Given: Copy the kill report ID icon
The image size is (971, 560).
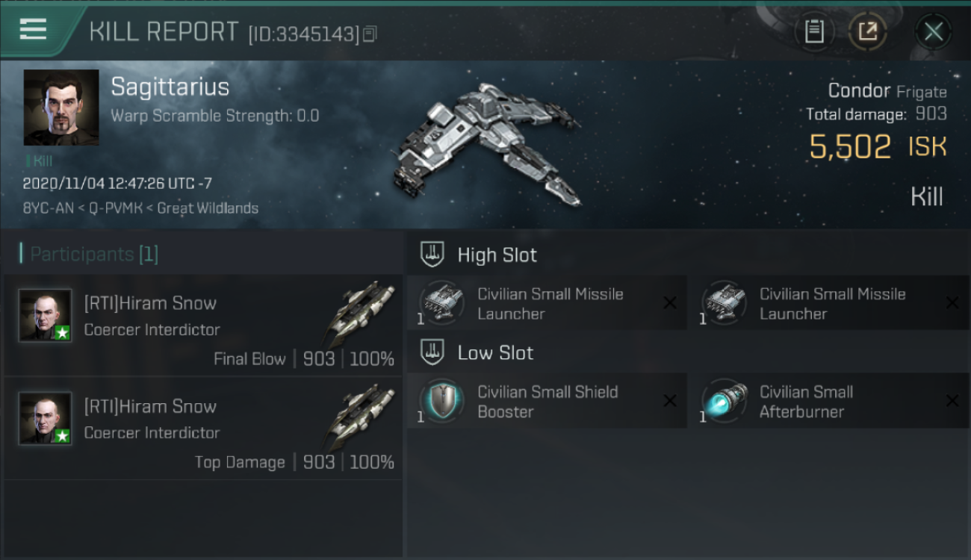Looking at the screenshot, I should point(370,34).
